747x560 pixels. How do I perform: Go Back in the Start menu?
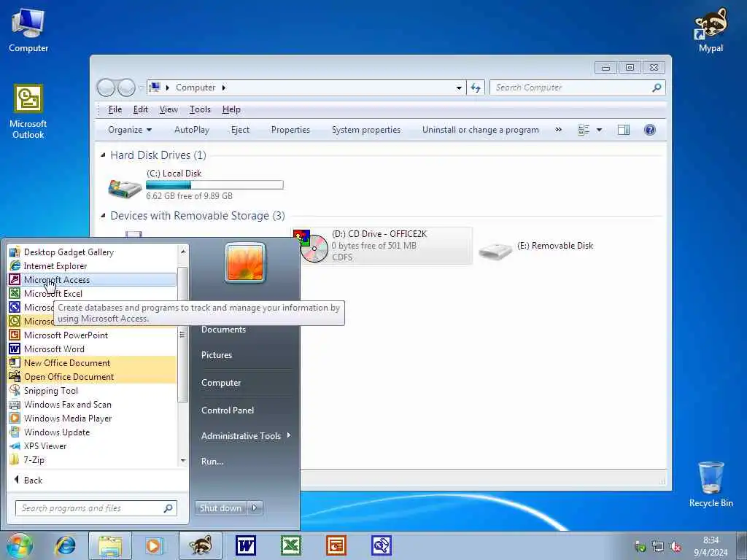[x=28, y=480]
